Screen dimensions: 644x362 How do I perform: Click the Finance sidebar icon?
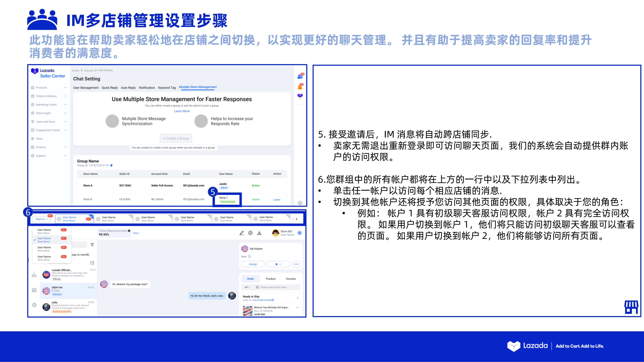coord(33,147)
